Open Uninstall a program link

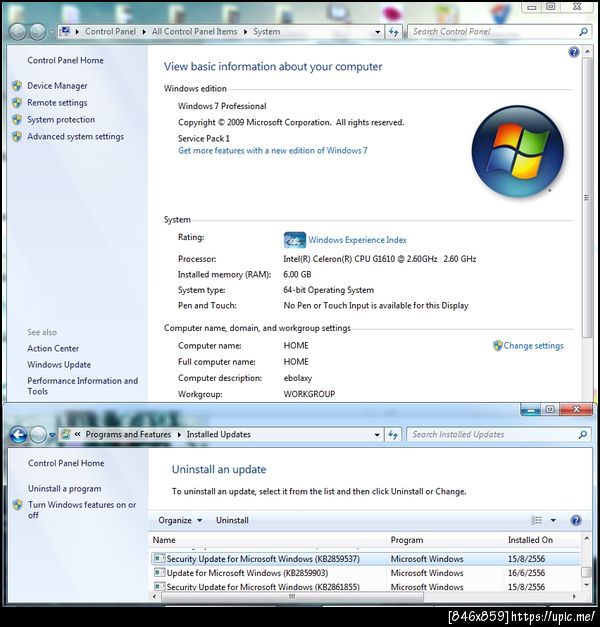64,489
